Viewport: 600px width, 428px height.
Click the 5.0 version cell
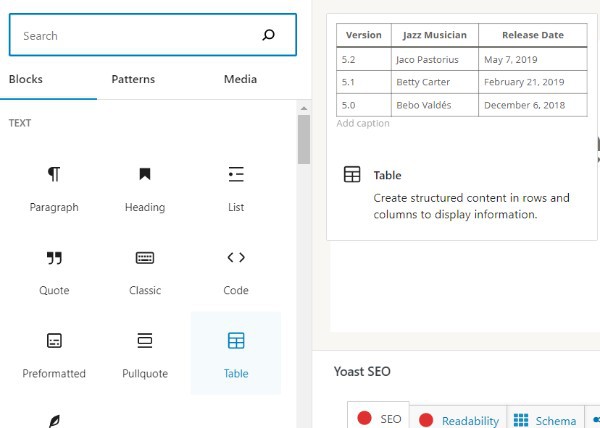[x=364, y=105]
